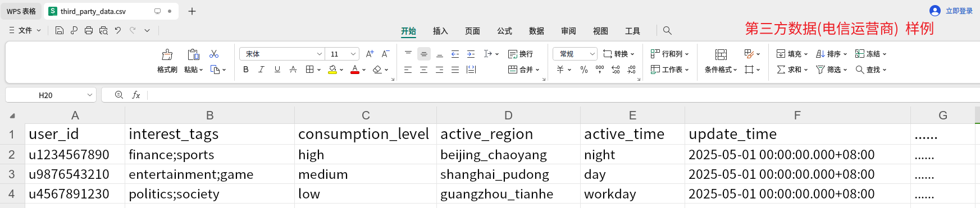This screenshot has height=208, width=980.
Task: Open the number format 常规 dropdown
Action: pyautogui.click(x=592, y=54)
